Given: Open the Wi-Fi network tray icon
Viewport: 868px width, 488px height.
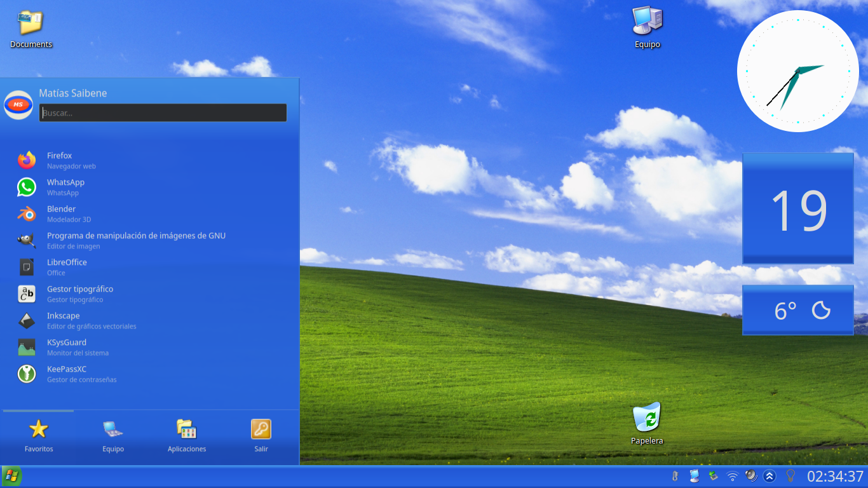Looking at the screenshot, I should pyautogui.click(x=733, y=476).
